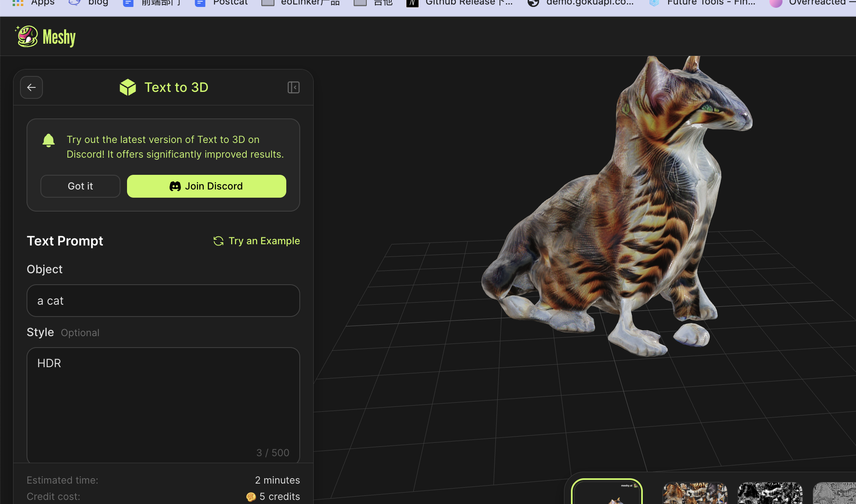The width and height of the screenshot is (856, 504).
Task: Focus the Object field containing 'a cat'
Action: click(163, 301)
